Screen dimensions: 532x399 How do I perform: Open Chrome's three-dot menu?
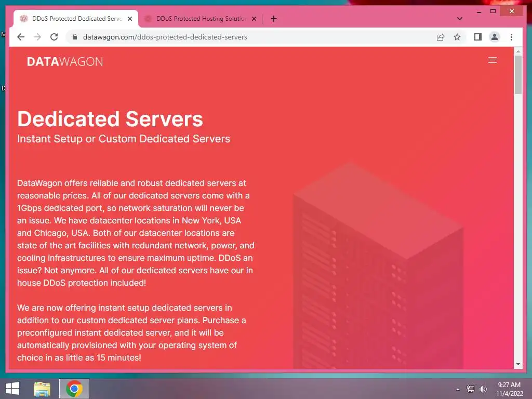[511, 37]
